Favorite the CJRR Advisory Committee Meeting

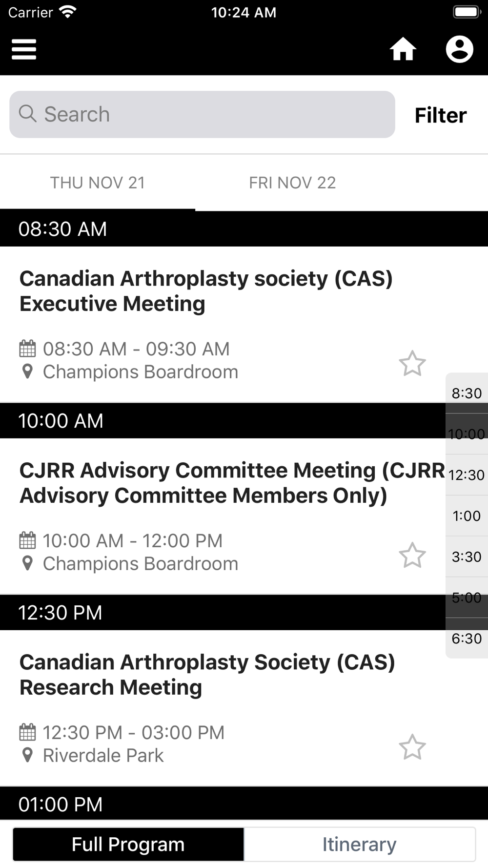(412, 556)
